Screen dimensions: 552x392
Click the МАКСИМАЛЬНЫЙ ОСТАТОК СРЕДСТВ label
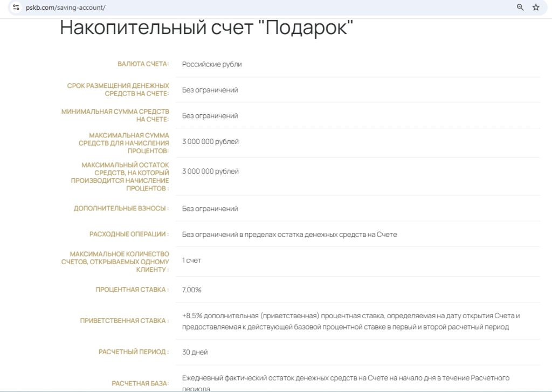pyautogui.click(x=120, y=176)
